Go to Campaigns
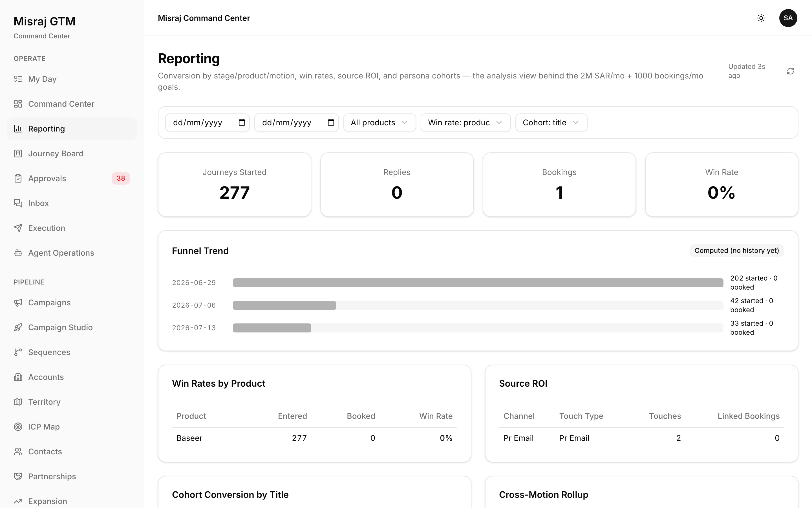The height and width of the screenshot is (508, 812). [72, 303]
